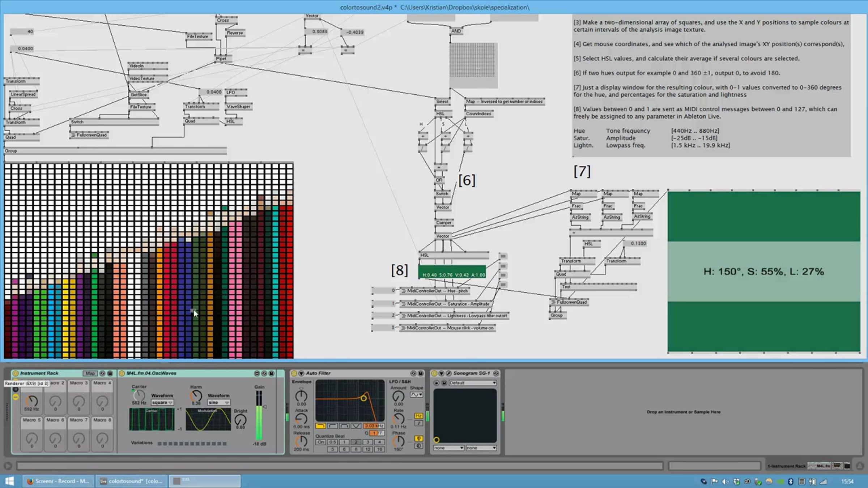Toggle the Instrument Rack device activator
Screen dimensions: 868x488
point(15,373)
